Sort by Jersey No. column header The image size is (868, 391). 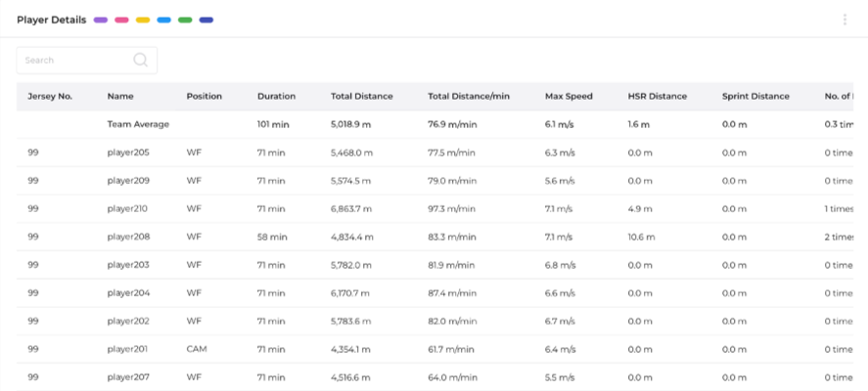tap(50, 96)
